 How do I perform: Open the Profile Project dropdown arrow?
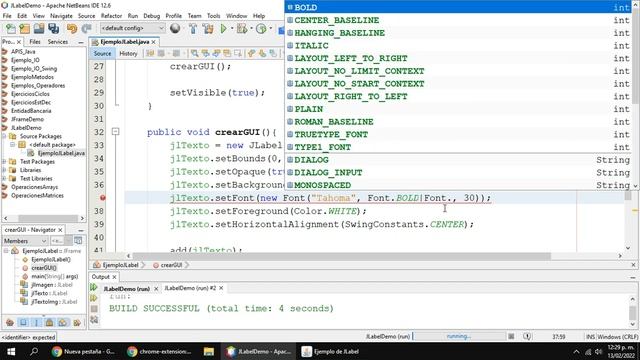[x=271, y=28]
